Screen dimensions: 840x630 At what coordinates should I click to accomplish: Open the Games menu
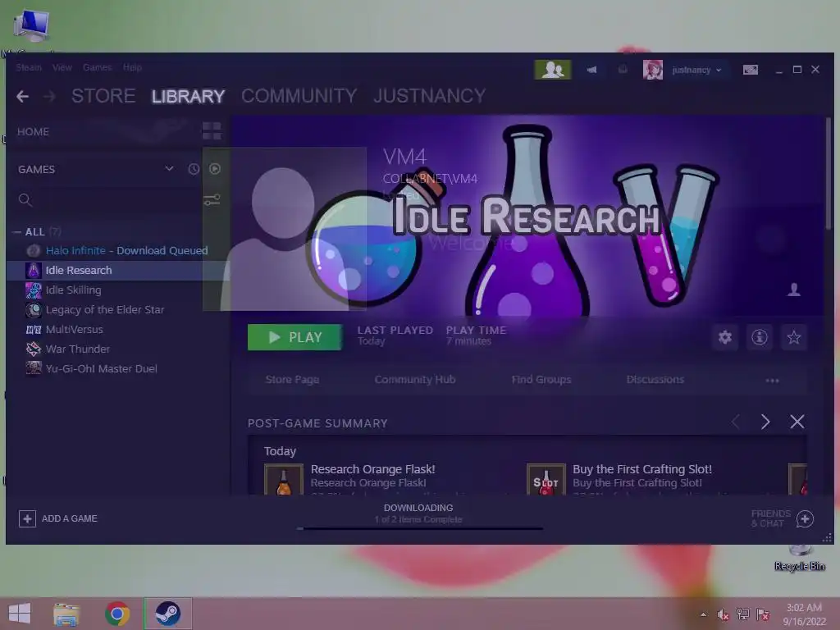coord(97,67)
